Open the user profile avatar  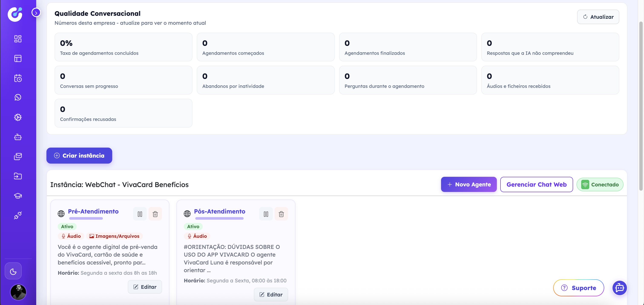pyautogui.click(x=18, y=292)
